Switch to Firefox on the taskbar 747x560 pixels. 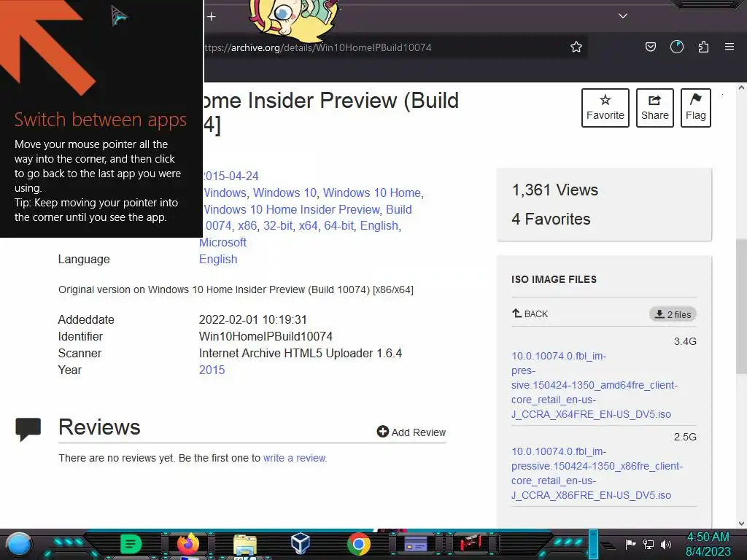[188, 544]
